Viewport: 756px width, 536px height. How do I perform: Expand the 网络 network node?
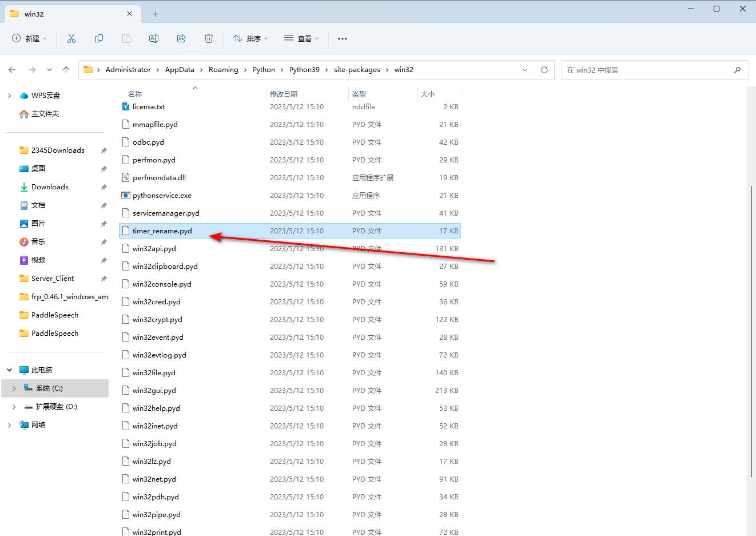pos(9,425)
